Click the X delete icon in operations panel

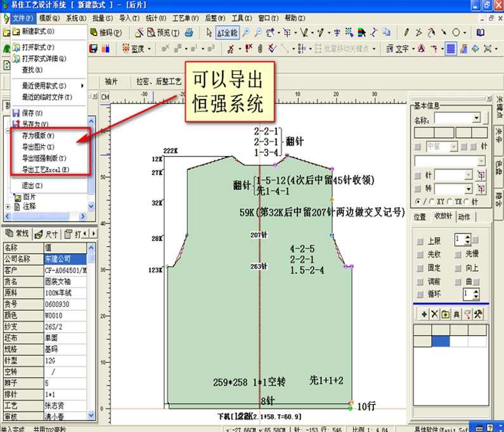434,314
